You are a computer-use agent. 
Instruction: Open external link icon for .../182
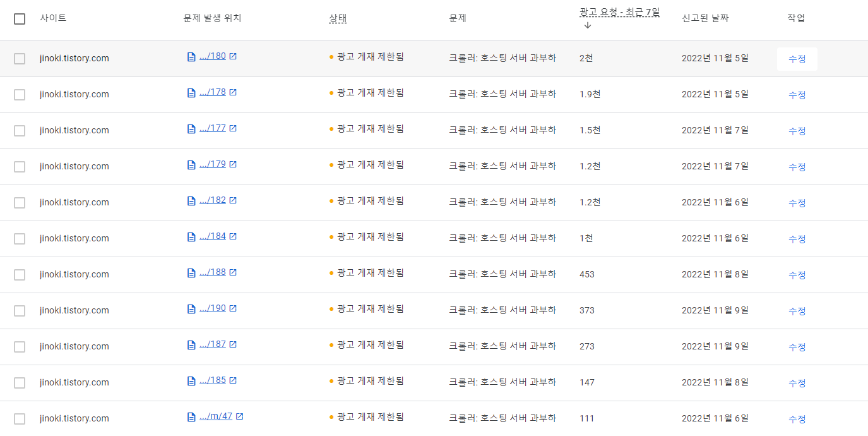click(233, 200)
